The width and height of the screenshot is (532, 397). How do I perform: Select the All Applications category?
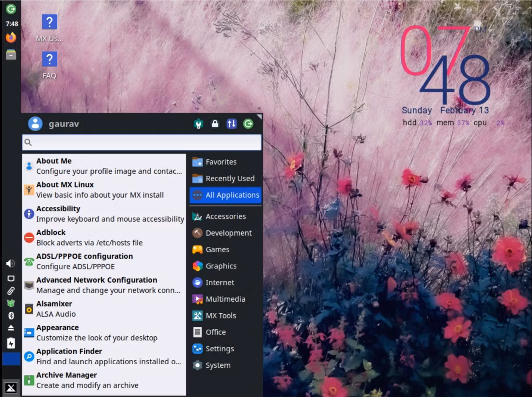tap(225, 195)
